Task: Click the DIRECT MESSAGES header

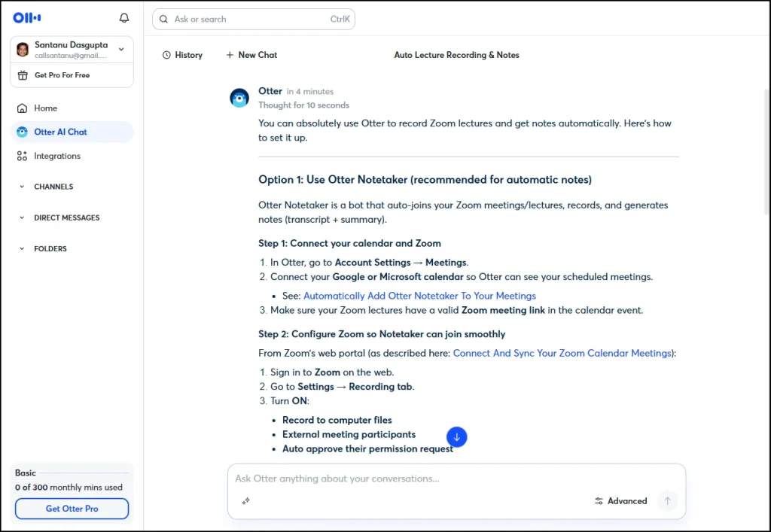Action: pos(67,217)
